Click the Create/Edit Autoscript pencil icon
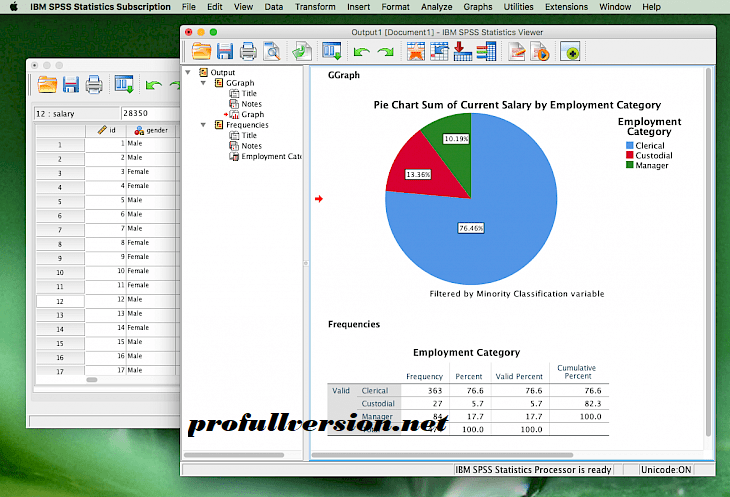Screen dimensions: 730x497 [x=517, y=51]
